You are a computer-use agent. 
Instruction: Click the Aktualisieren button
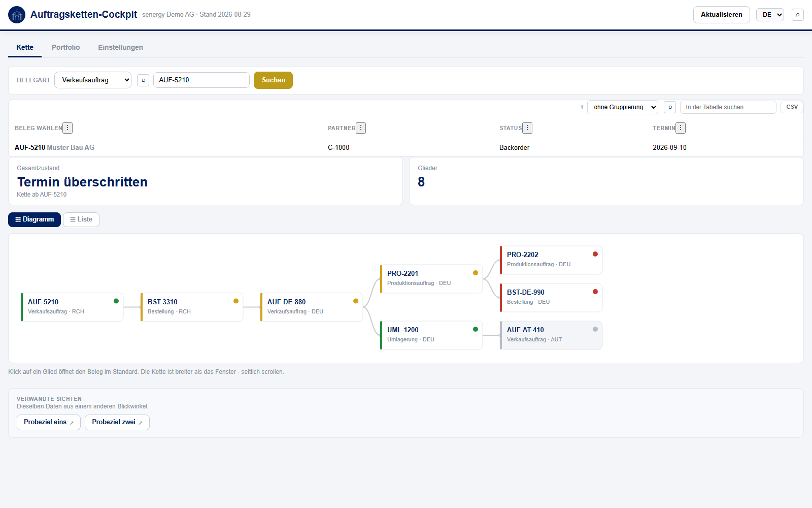(x=722, y=15)
